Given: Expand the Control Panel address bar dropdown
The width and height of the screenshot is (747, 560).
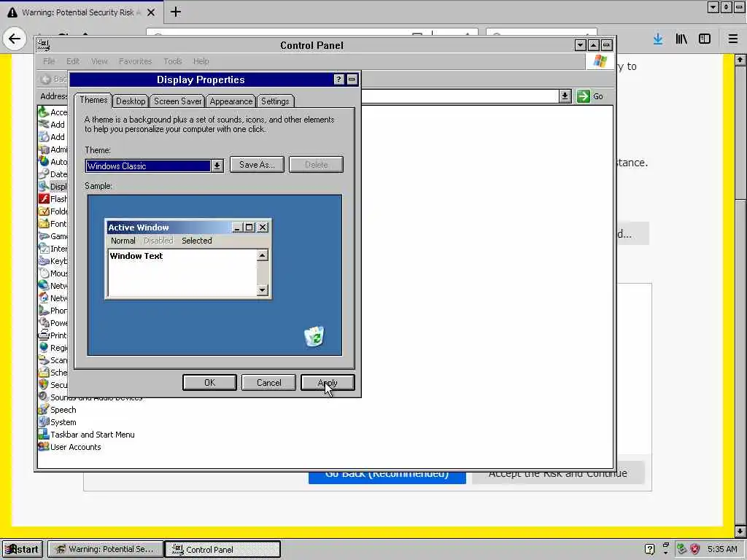Looking at the screenshot, I should point(565,96).
